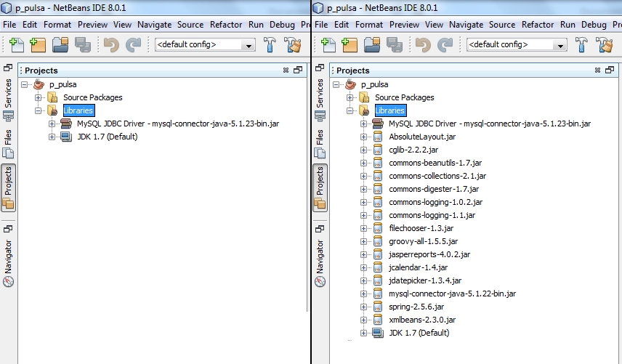
Task: Click Build Project hammer in left window
Action: tap(270, 45)
